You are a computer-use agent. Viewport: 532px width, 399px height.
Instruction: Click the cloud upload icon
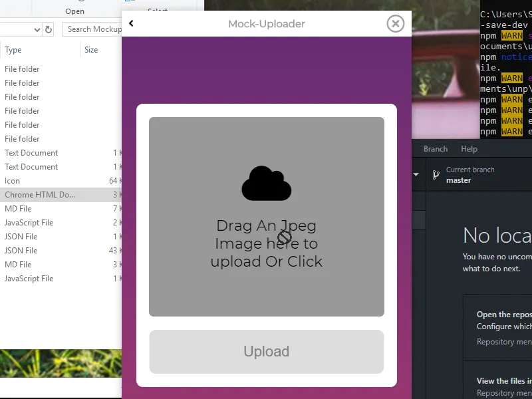pos(267,184)
